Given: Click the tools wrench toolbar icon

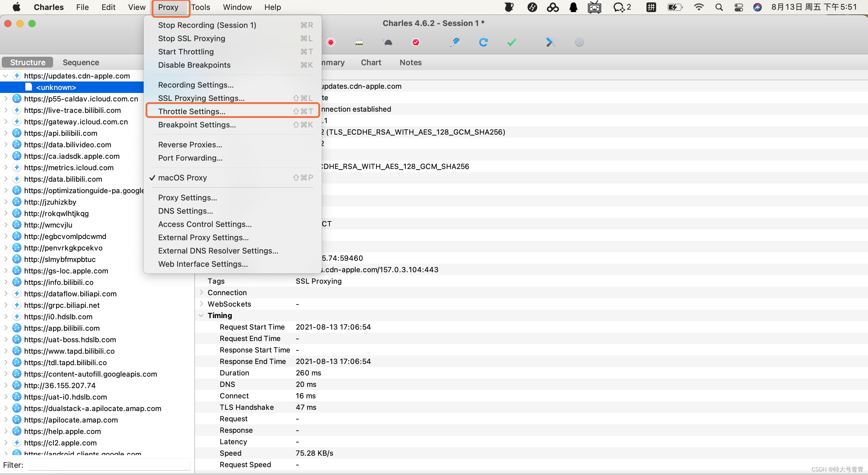Looking at the screenshot, I should [550, 42].
